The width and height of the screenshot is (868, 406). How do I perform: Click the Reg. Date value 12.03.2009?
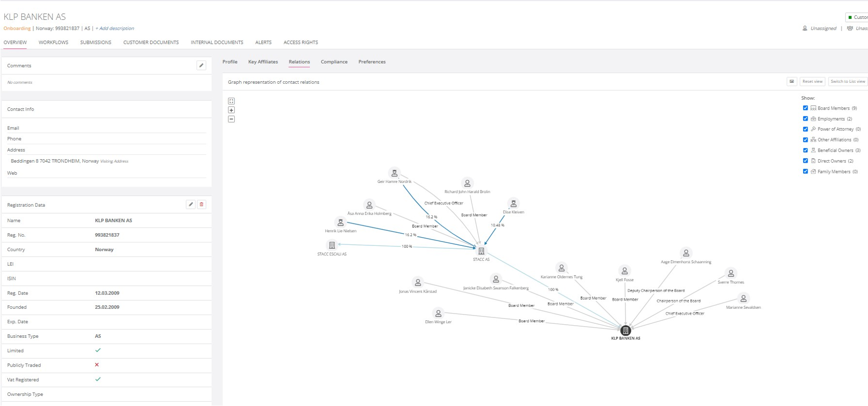107,293
